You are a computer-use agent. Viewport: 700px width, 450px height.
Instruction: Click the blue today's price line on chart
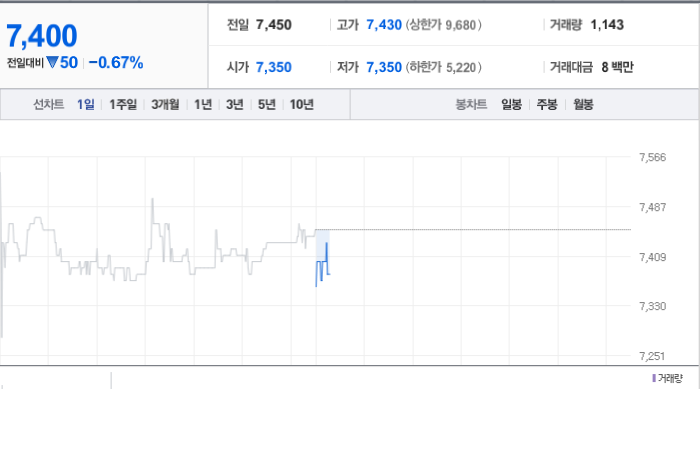click(x=322, y=265)
